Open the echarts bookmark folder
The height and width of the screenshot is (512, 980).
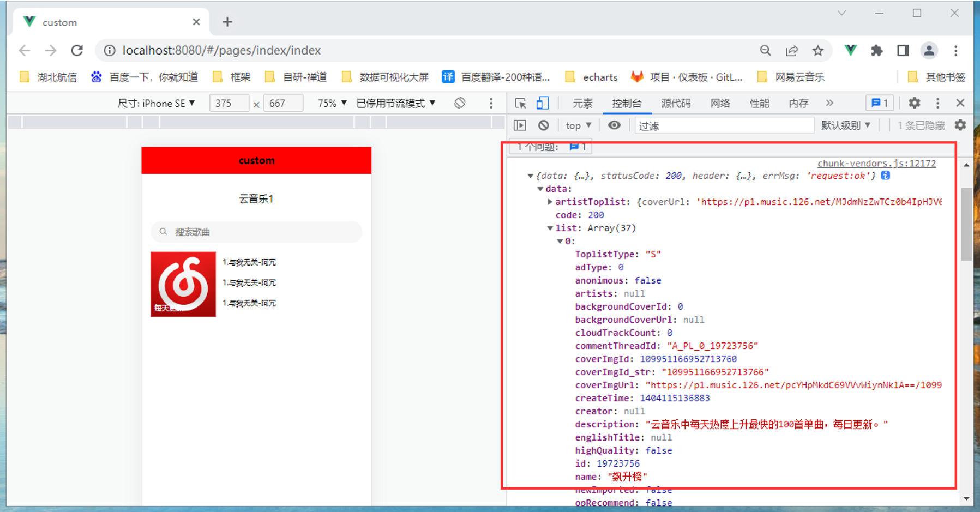click(591, 77)
